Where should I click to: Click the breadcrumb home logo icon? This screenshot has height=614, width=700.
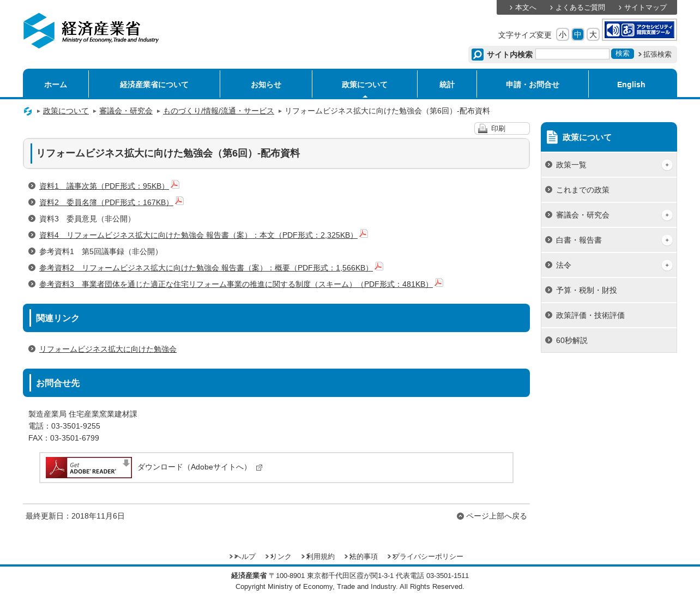[x=28, y=111]
